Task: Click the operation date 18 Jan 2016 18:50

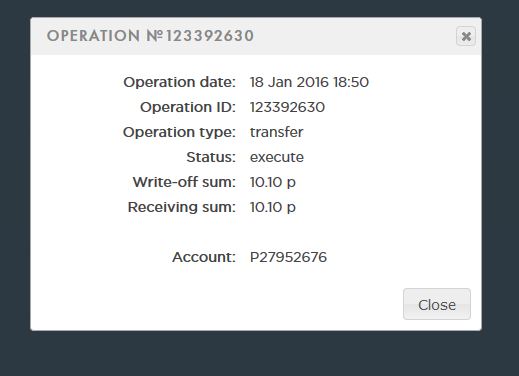Action: pos(309,82)
